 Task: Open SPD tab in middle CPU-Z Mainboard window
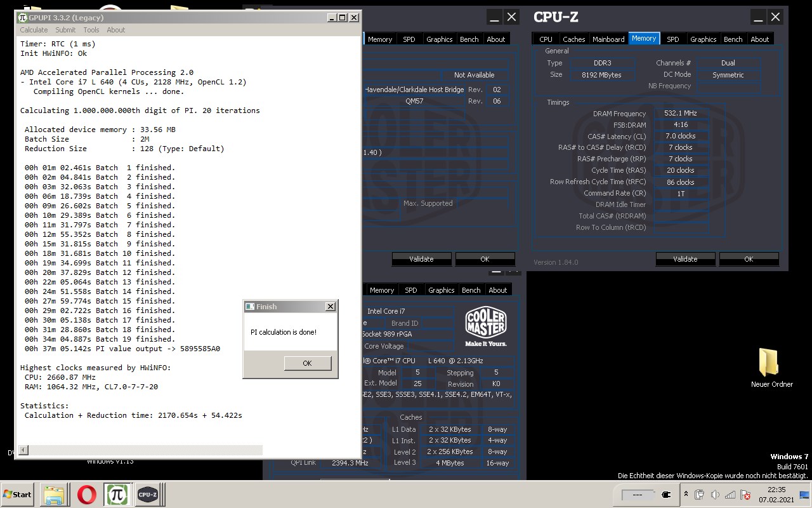tap(409, 39)
